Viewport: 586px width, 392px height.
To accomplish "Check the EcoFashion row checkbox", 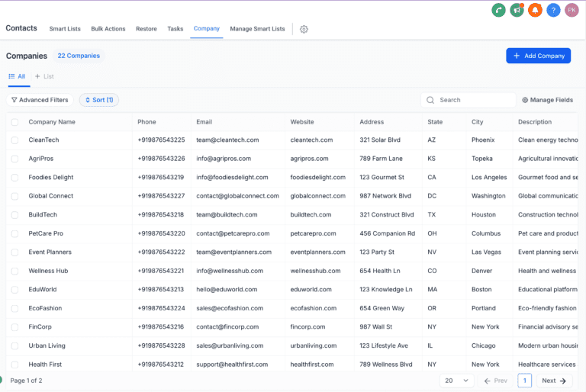I will pyautogui.click(x=14, y=308).
